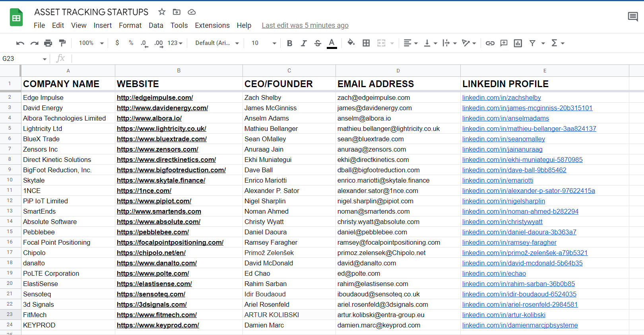Open the keyprod.com website link

click(158, 325)
